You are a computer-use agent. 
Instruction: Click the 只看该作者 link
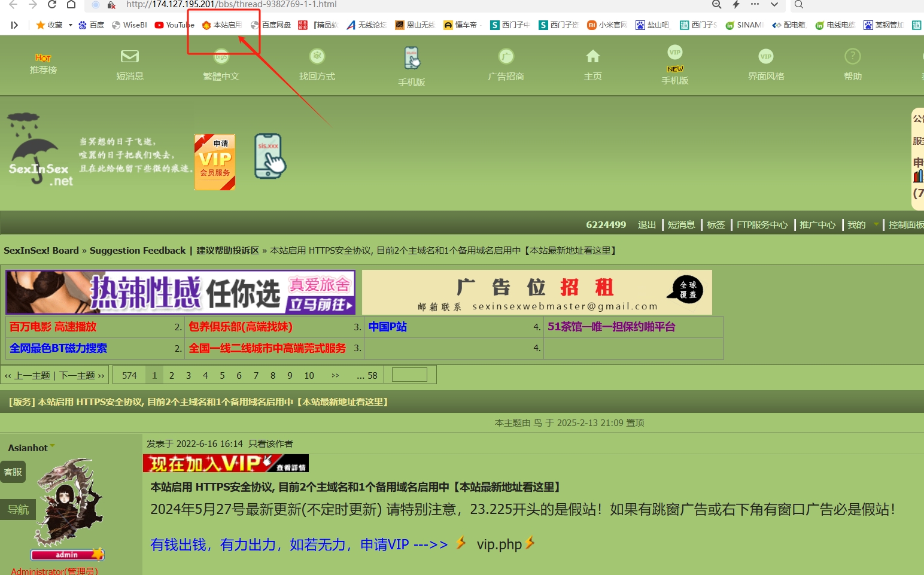click(270, 444)
